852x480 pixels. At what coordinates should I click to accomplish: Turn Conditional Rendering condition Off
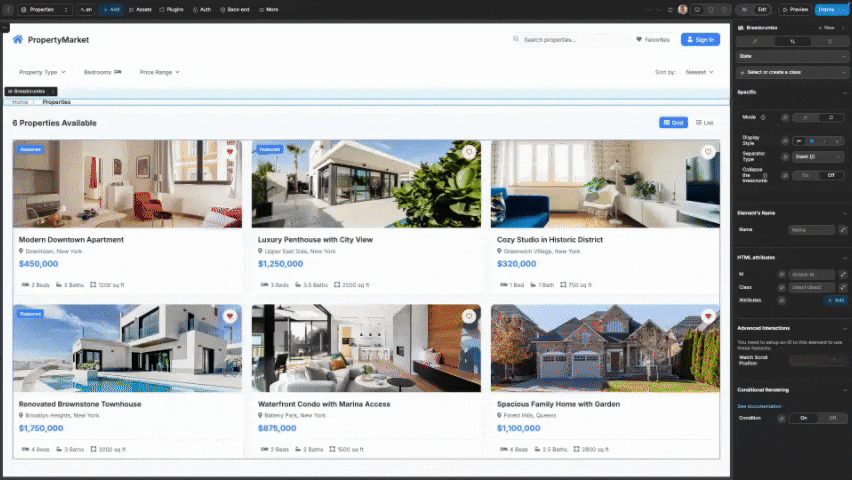point(830,418)
